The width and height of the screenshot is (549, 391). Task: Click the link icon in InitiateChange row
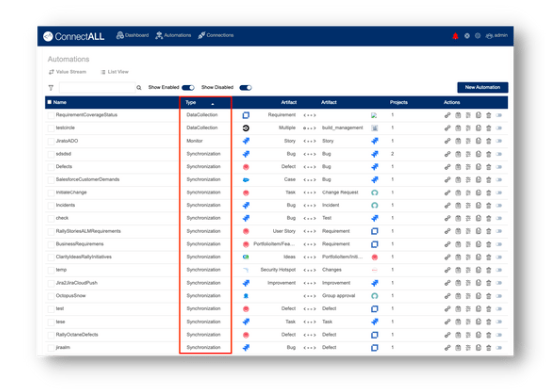click(x=447, y=193)
